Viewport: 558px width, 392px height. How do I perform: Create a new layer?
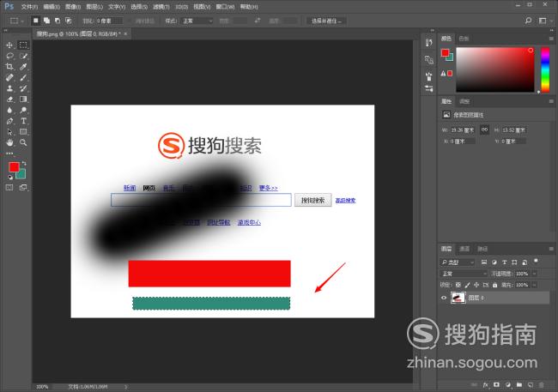pos(531,385)
